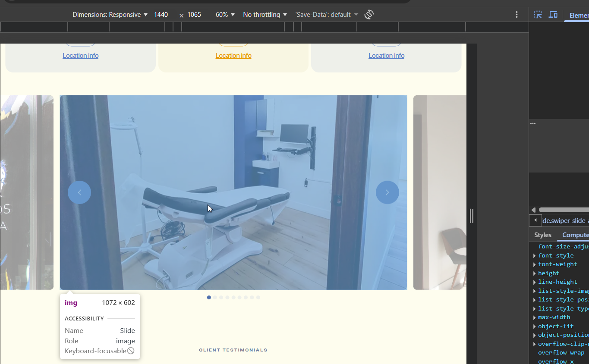589x364 pixels.
Task: Rotate the device viewport orientation
Action: (369, 15)
